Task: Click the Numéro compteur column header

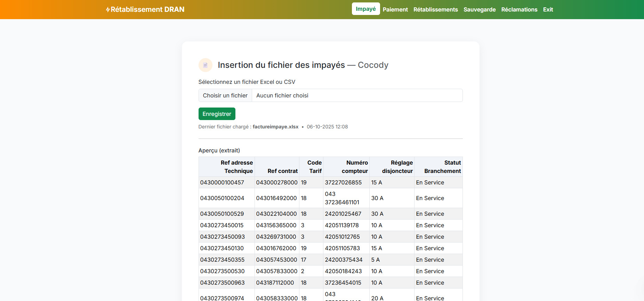Action: (354, 167)
